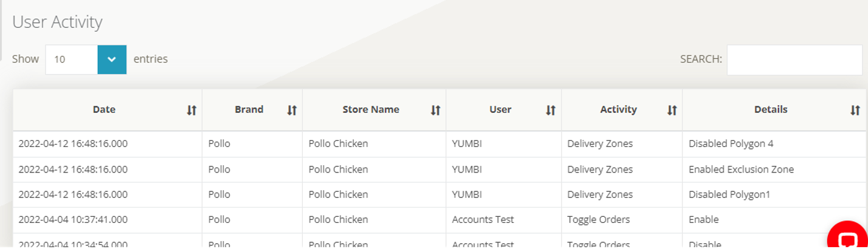This screenshot has width=868, height=249.
Task: Click the Date column header label
Action: tap(104, 110)
